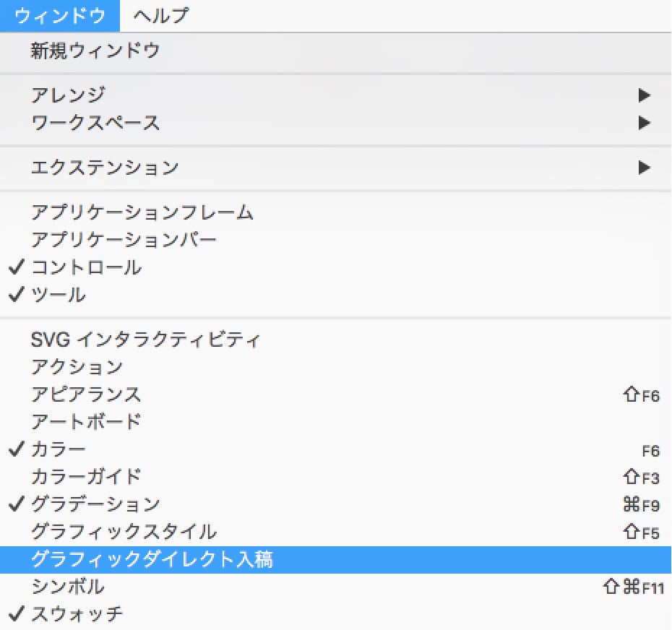The width and height of the screenshot is (672, 630).
Task: Open the アピアランス panel
Action: pos(86,394)
